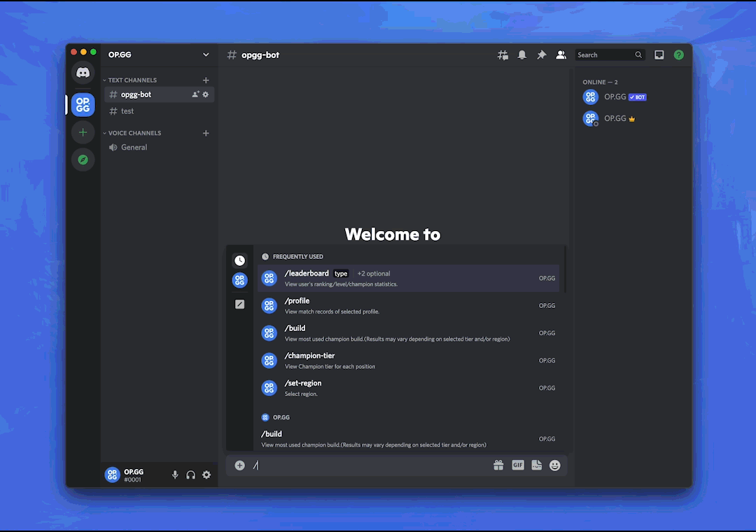Screen dimensions: 756x532
Task: Click the "type" parameter tag on /leaderboard
Action: [x=341, y=274]
